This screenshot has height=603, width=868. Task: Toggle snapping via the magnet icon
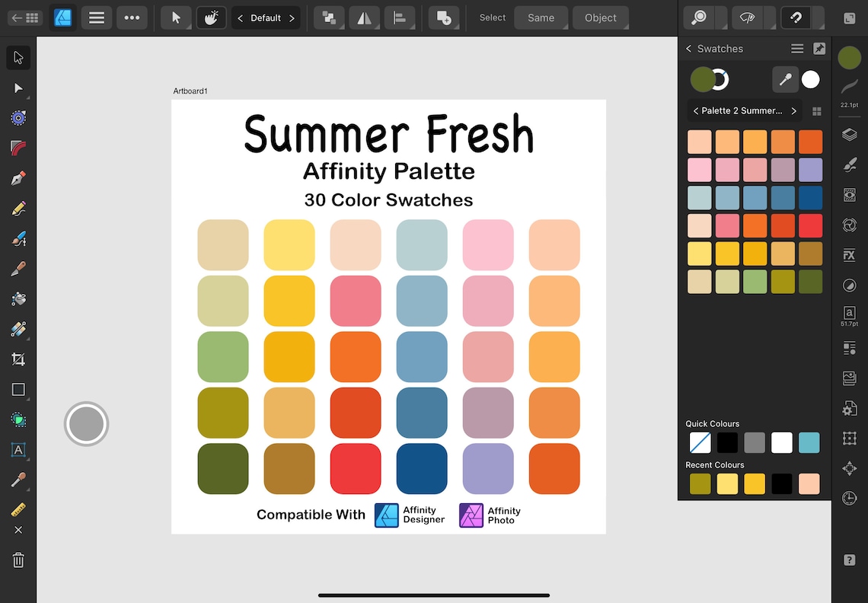(x=797, y=18)
